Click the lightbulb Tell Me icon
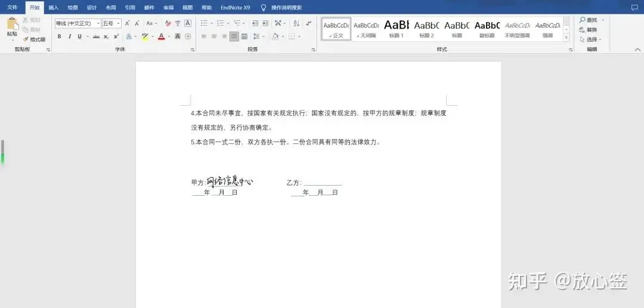Screen dimensions: 644x308 (264, 7)
